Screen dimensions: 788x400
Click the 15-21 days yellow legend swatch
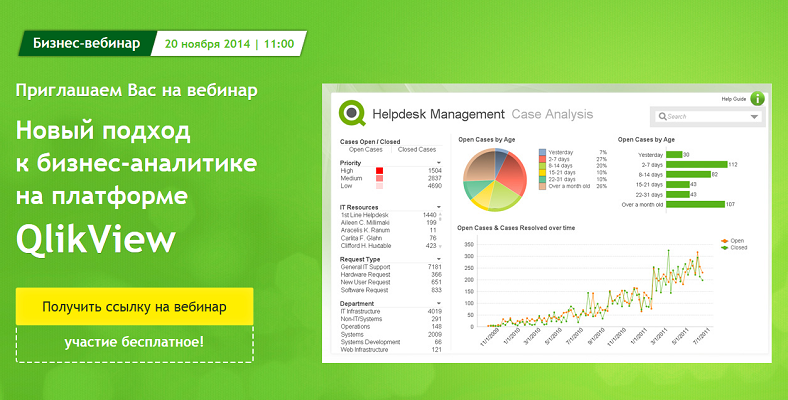click(x=542, y=172)
